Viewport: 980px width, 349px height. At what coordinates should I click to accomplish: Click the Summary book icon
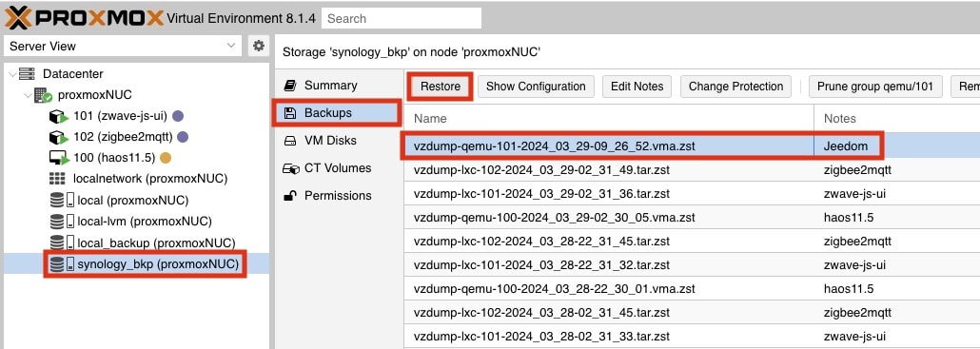pyautogui.click(x=289, y=86)
